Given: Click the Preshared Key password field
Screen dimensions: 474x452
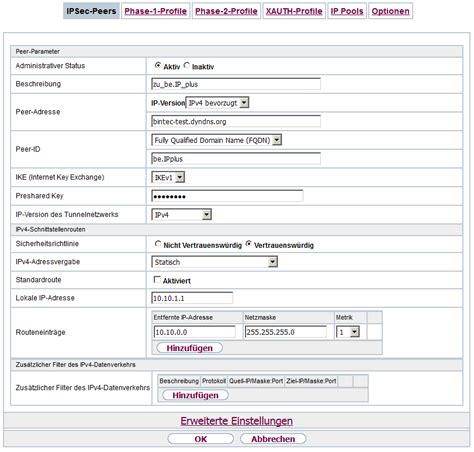Looking at the screenshot, I should click(227, 196).
